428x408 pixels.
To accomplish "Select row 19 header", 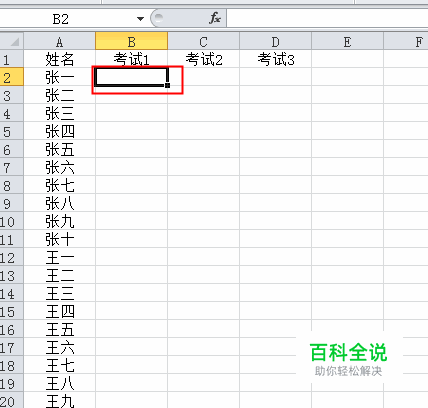I will 12,383.
